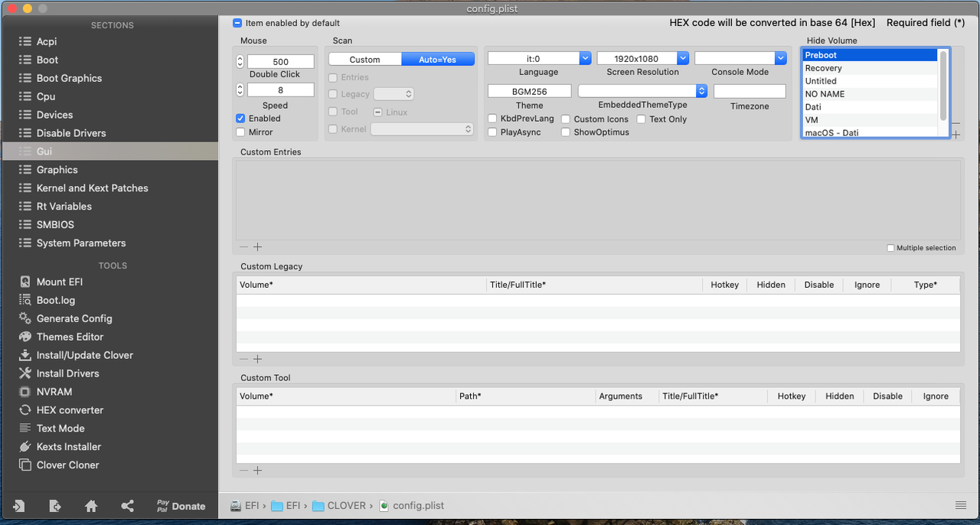Add a new Custom Entries item
Viewport: 980px width, 525px height.
pos(258,247)
